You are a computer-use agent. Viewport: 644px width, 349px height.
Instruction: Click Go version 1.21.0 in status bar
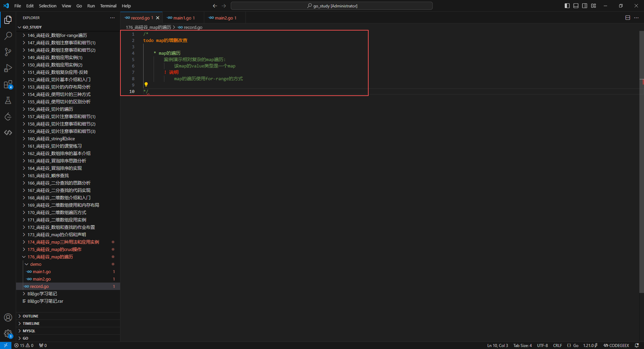(590, 345)
